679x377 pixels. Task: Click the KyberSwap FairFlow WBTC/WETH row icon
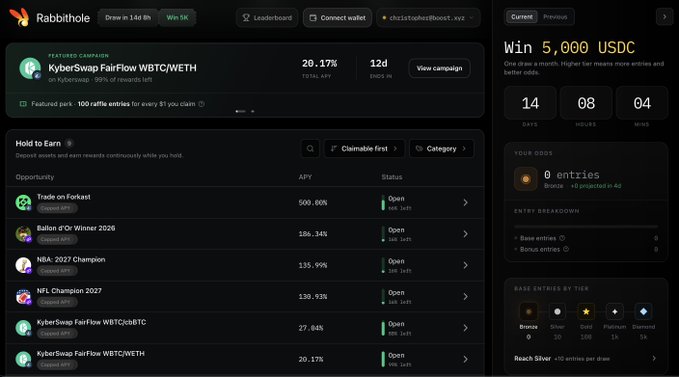(23, 359)
